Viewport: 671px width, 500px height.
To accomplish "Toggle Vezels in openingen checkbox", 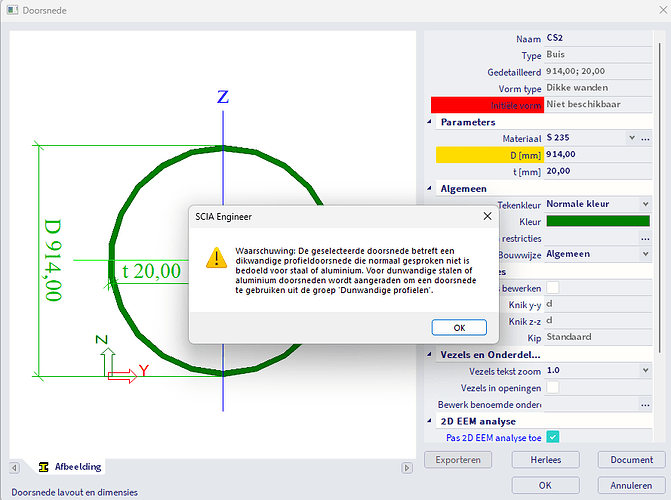I will 552,387.
